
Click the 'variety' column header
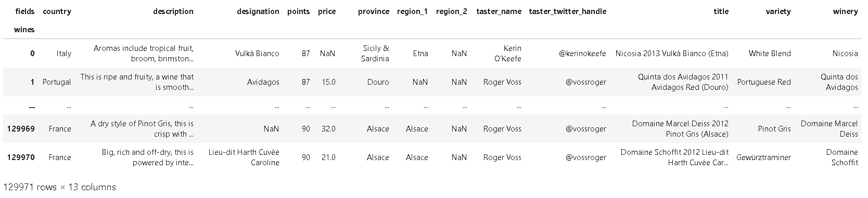(778, 11)
